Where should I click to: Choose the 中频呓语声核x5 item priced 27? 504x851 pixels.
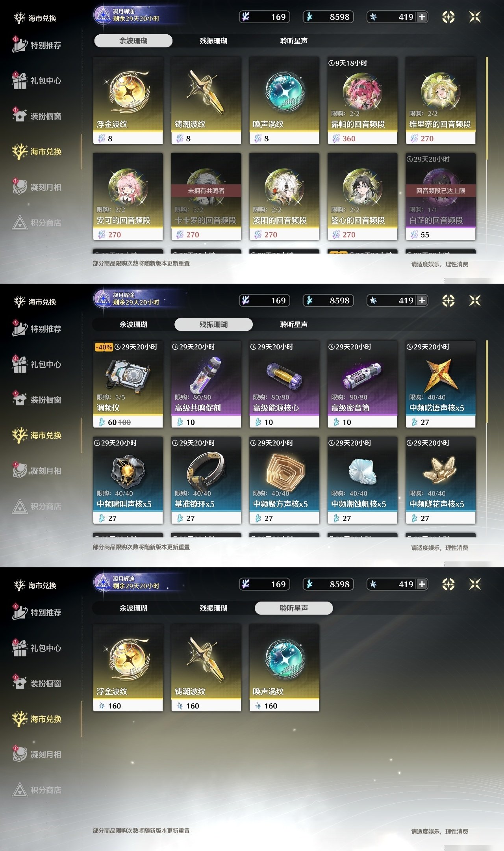click(x=441, y=384)
